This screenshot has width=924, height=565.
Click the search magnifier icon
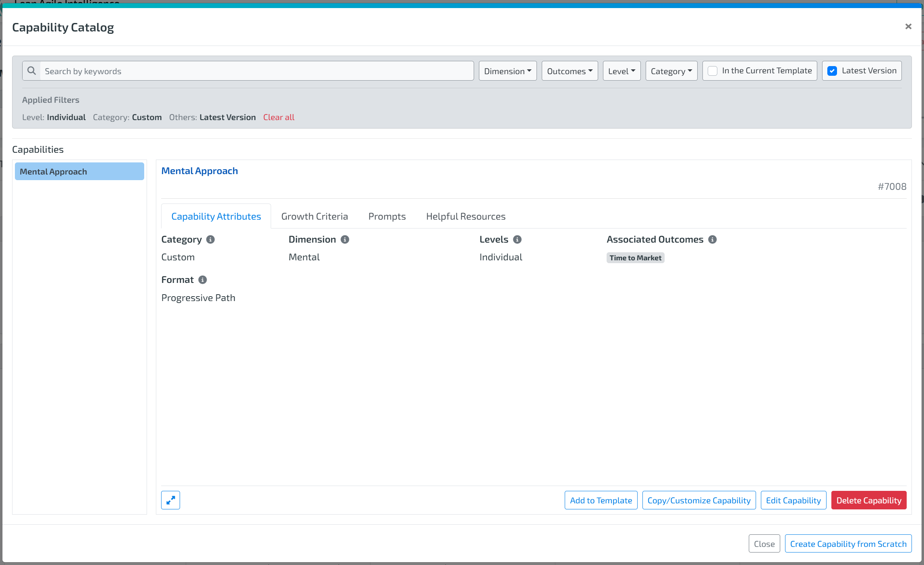(31, 71)
